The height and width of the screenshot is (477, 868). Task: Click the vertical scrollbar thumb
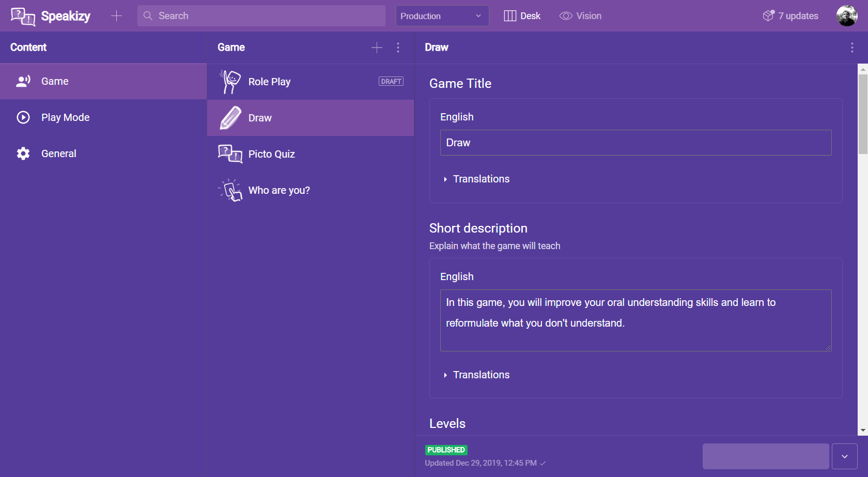[863, 114]
